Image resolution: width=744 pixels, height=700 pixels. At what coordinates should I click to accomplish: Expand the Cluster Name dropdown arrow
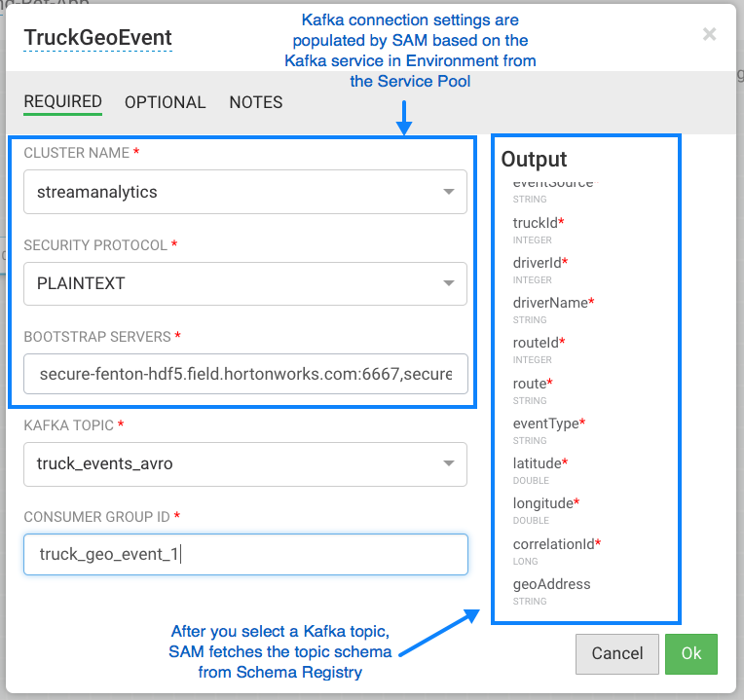(x=448, y=192)
